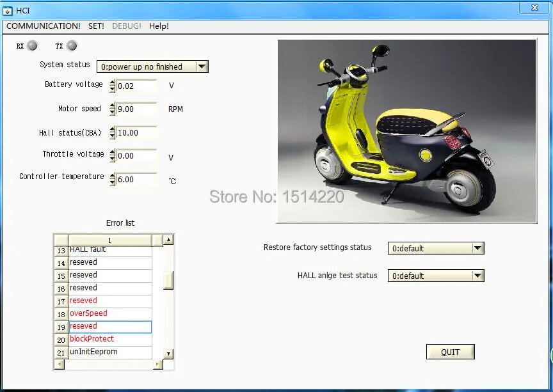This screenshot has width=553, height=392.
Task: Select error row 16 reseved
Action: pyautogui.click(x=110, y=288)
